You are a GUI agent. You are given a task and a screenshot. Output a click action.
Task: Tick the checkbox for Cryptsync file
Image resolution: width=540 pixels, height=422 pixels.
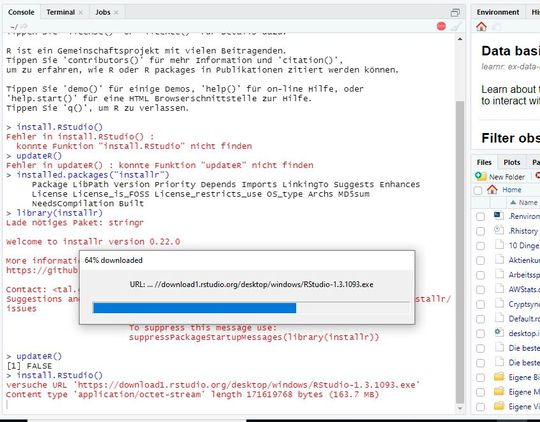480,304
